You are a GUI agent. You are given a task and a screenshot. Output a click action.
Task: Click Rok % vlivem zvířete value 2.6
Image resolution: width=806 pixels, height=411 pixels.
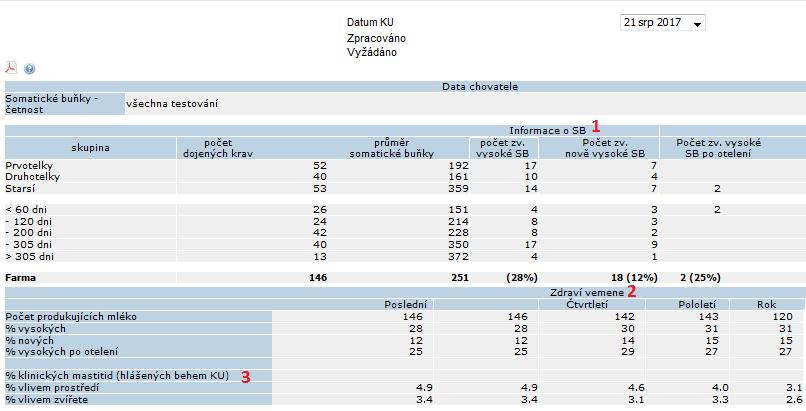[x=794, y=400]
